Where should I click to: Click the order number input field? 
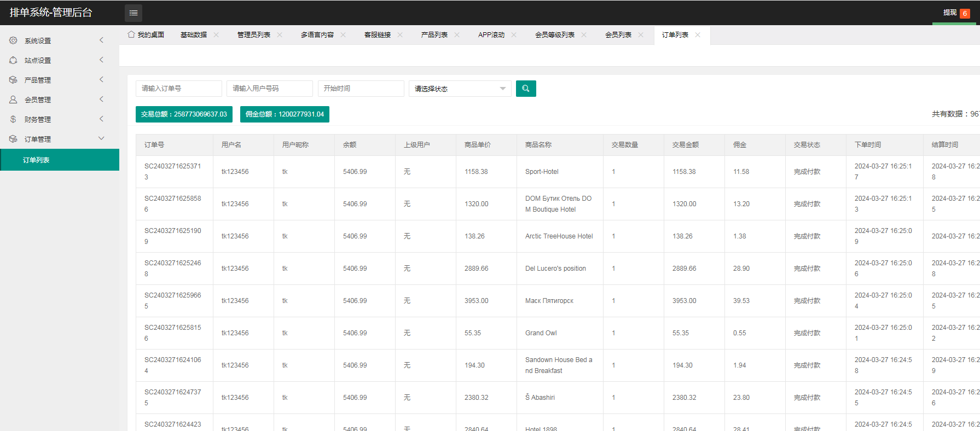tap(179, 89)
